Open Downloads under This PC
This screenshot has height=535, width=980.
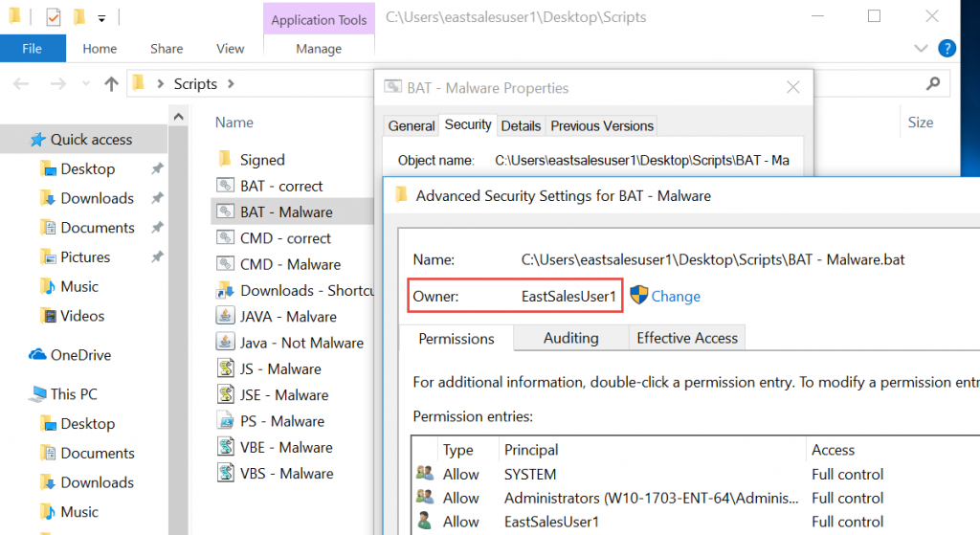point(97,482)
